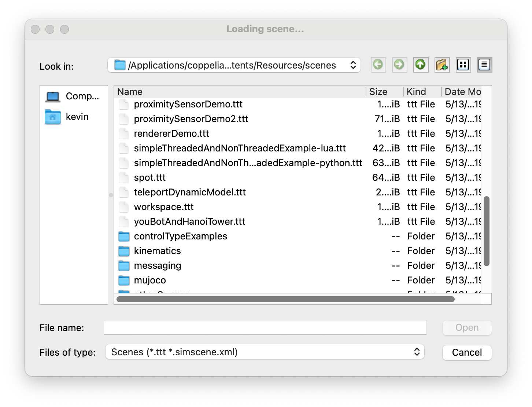
Task: Click the vertical scrollbar thumb
Action: coord(487,231)
